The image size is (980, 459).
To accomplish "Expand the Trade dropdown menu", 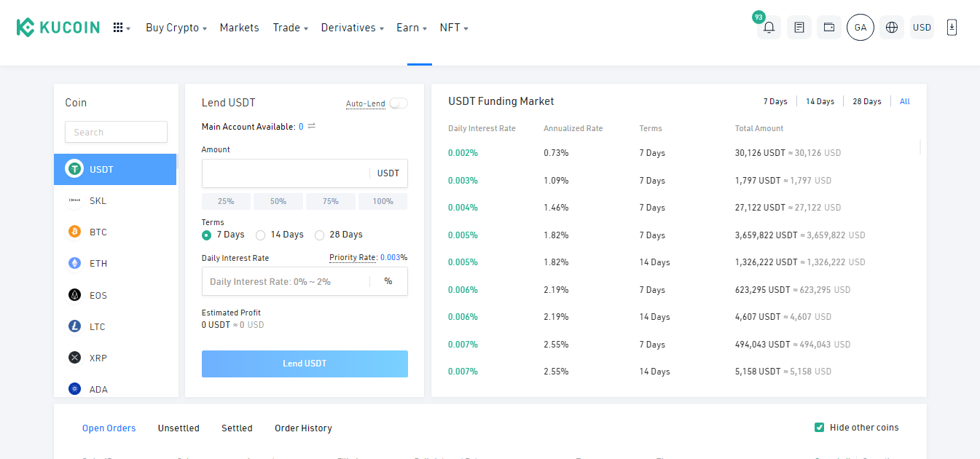I will click(291, 28).
